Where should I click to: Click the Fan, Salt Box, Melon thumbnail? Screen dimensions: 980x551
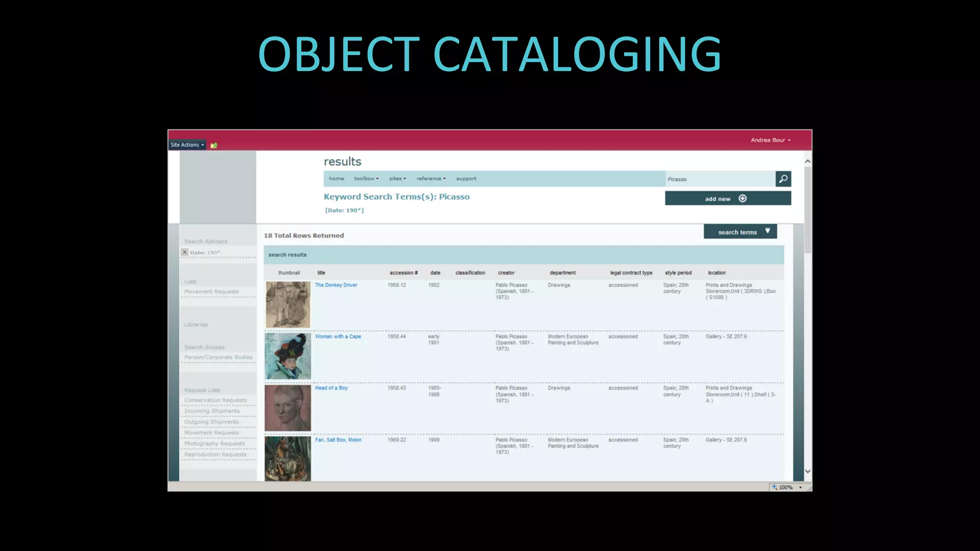coord(288,458)
